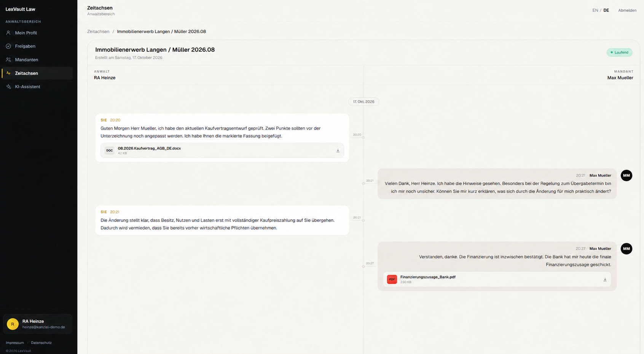Click the Zeitachsen breadcrumb link
644x354 pixels.
click(x=98, y=32)
